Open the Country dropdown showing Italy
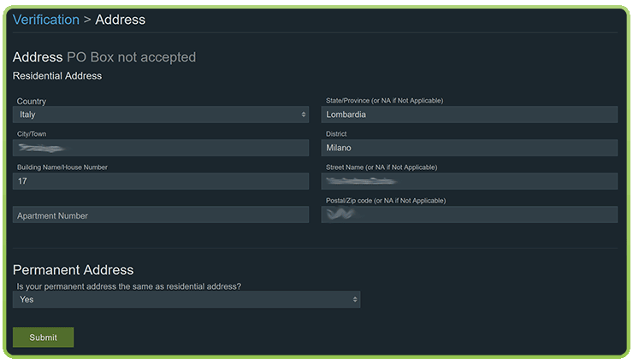 (161, 114)
